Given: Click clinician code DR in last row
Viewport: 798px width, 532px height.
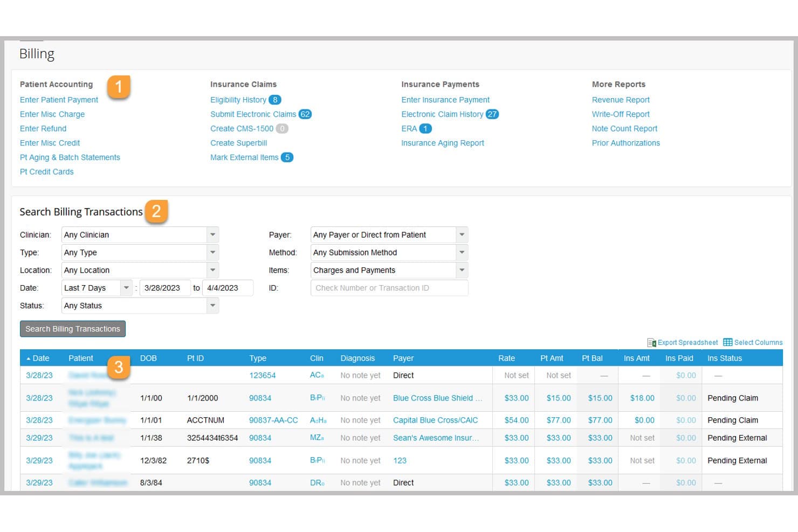Looking at the screenshot, I should point(317,483).
